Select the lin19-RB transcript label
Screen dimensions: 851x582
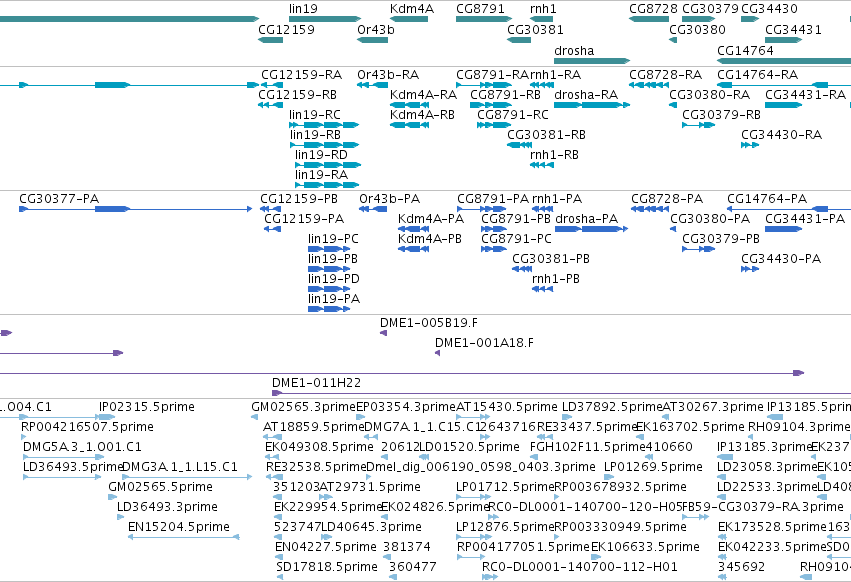(x=315, y=135)
